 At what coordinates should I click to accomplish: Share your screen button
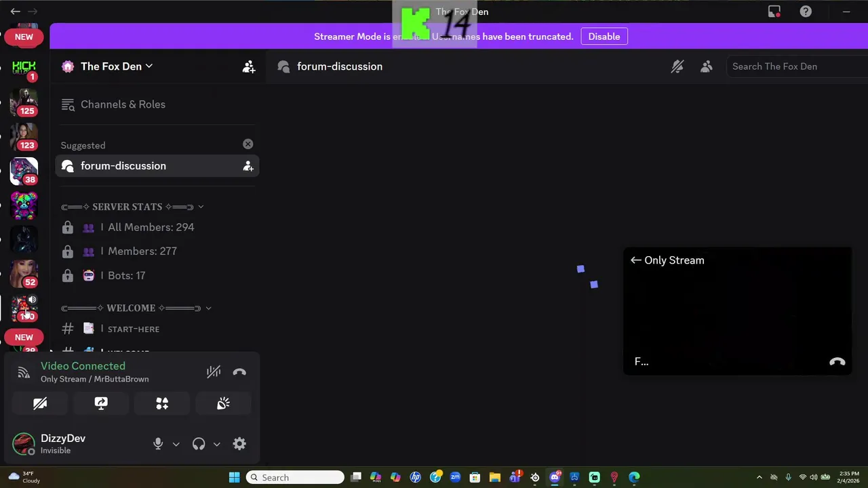[101, 404]
